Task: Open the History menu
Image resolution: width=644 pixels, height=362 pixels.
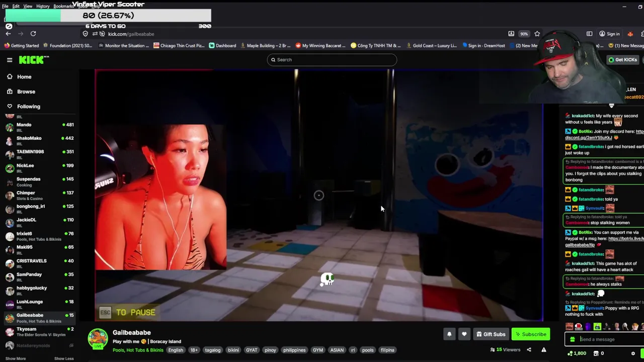Action: 43,6
